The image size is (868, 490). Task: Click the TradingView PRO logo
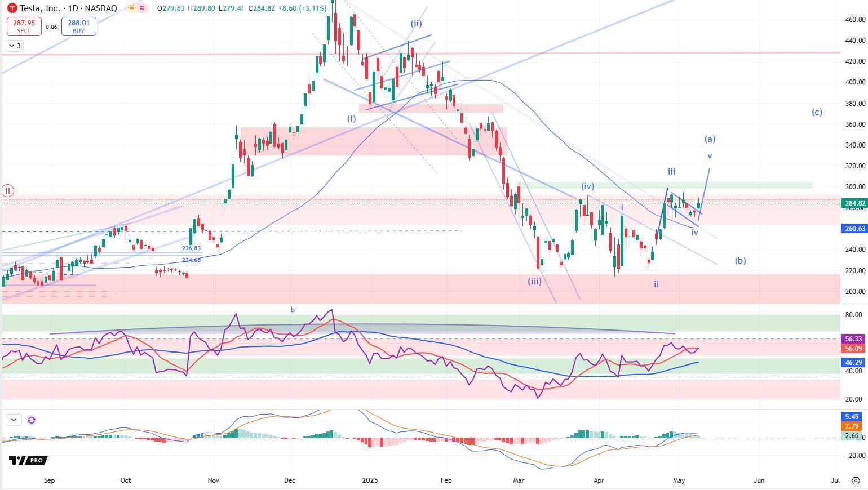27,460
